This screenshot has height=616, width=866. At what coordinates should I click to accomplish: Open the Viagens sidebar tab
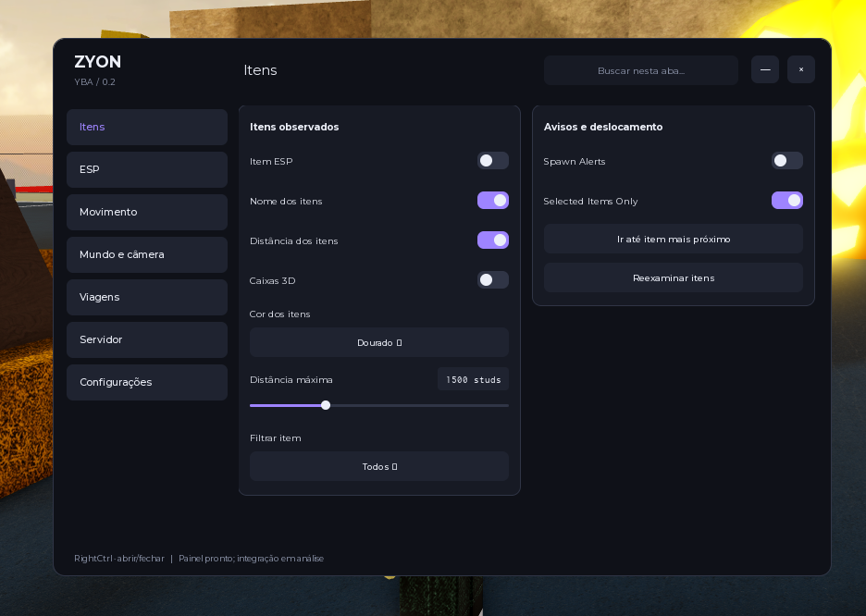tap(147, 297)
